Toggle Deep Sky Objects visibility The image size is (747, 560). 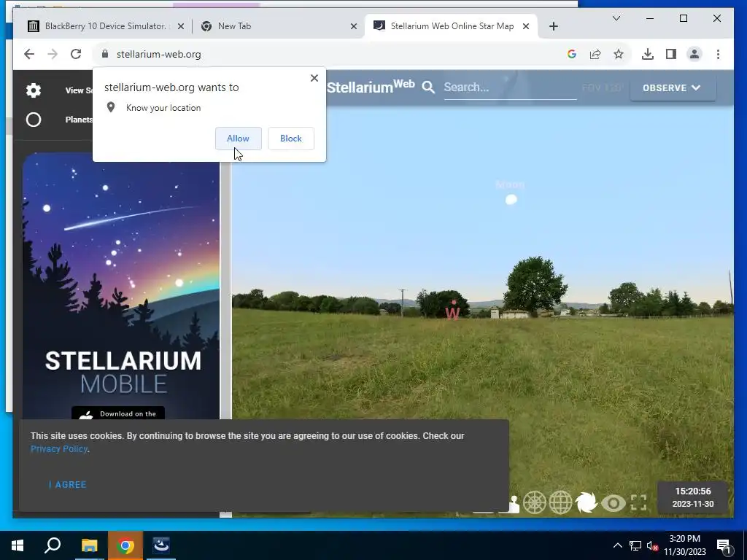[586, 502]
